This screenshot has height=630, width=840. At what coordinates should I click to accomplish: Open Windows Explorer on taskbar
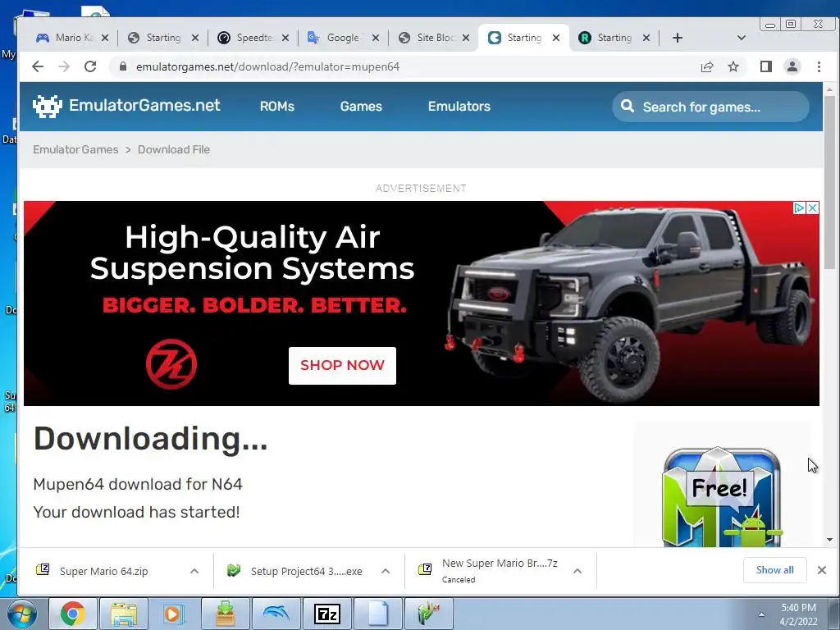click(x=124, y=614)
